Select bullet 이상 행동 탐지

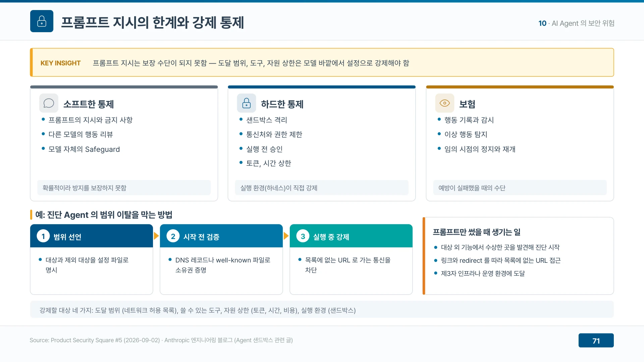coord(466,134)
